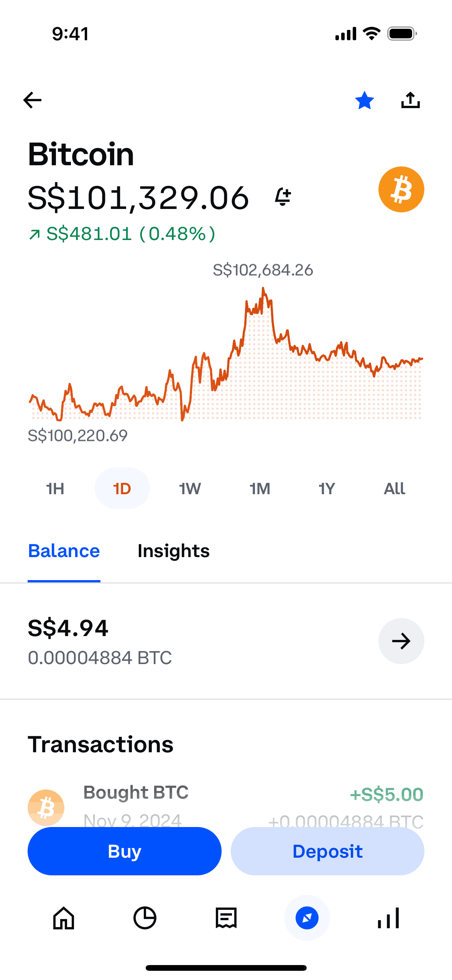Show the All time range
This screenshot has height=980, width=452.
click(394, 488)
